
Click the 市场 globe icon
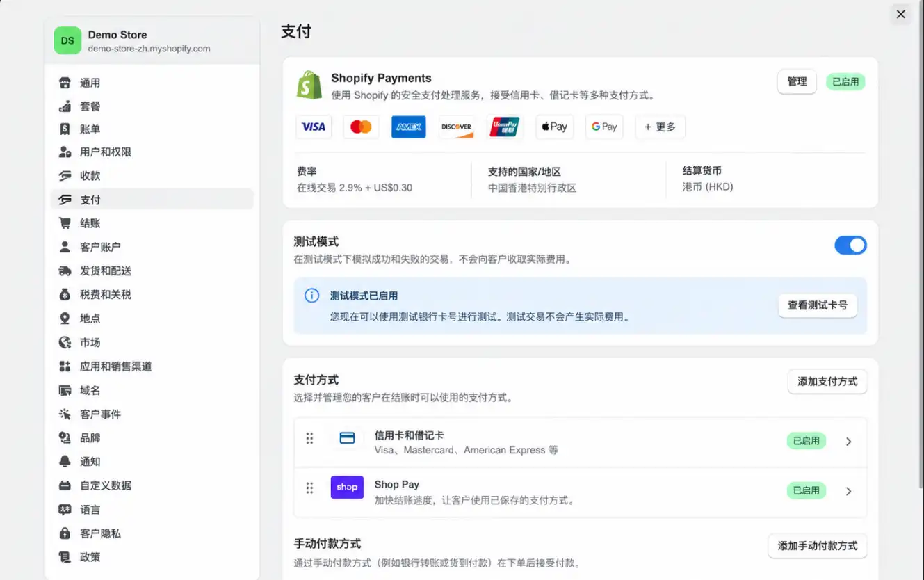tap(65, 342)
